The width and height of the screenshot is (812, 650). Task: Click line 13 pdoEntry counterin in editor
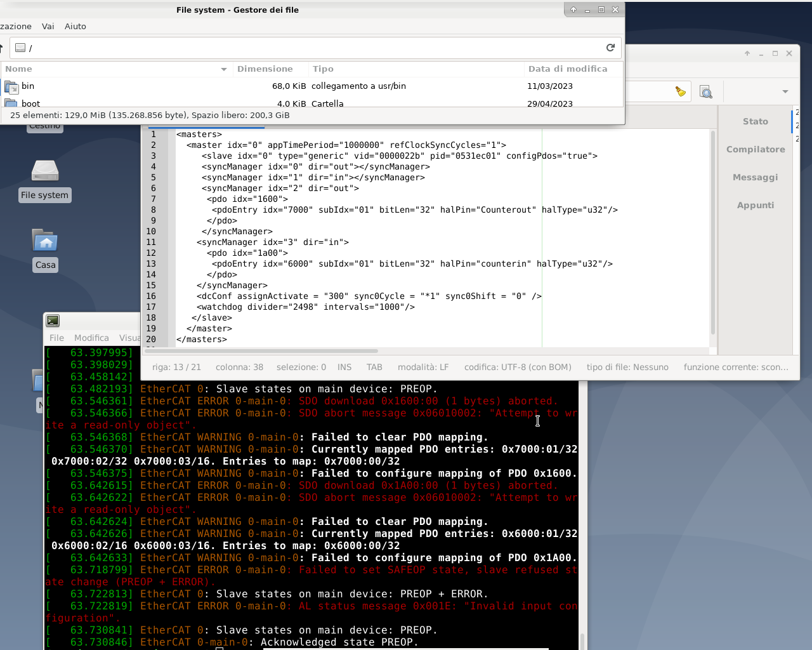pos(412,263)
